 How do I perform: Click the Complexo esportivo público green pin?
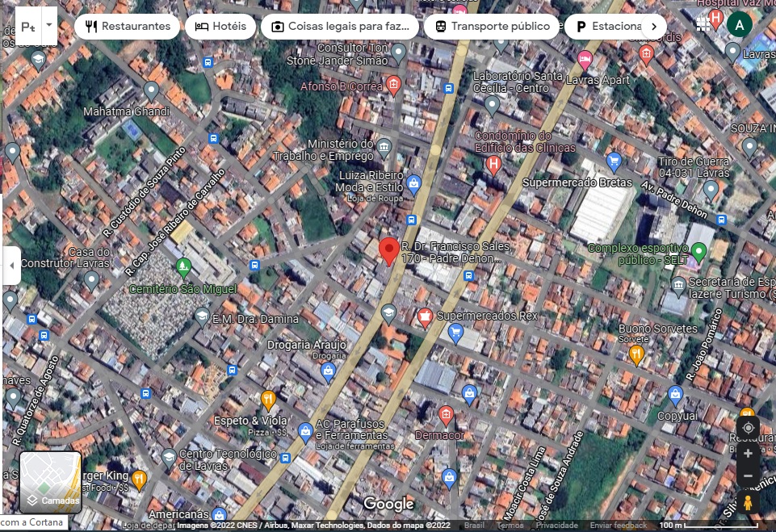pyautogui.click(x=698, y=252)
